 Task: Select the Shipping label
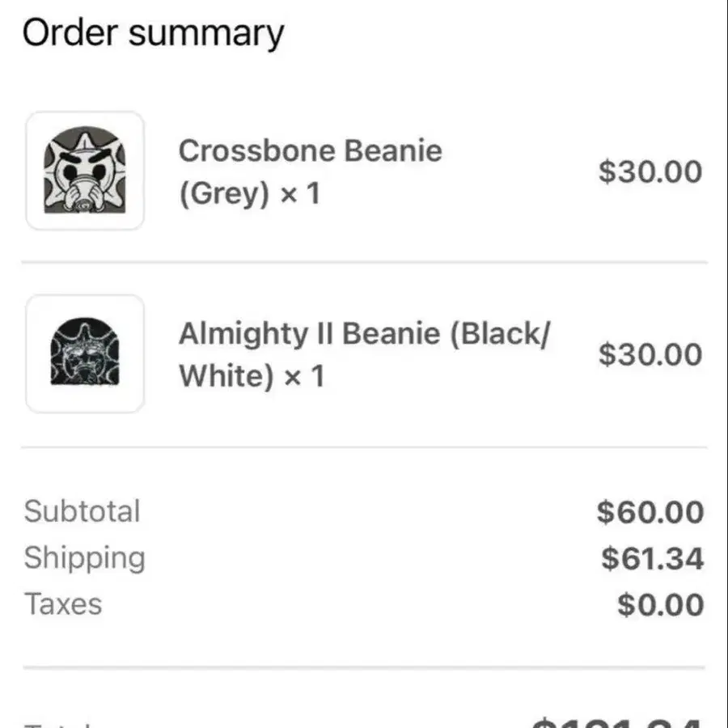click(84, 558)
